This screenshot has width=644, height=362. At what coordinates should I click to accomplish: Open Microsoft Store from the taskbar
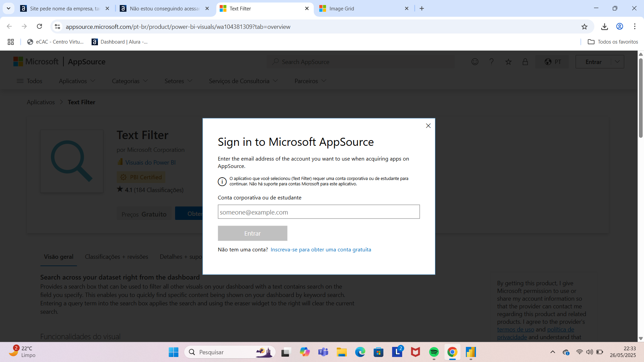tap(378, 352)
